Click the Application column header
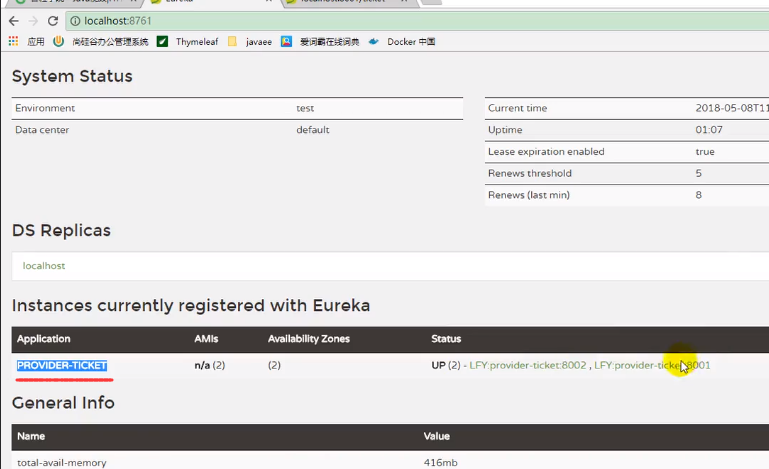The height and width of the screenshot is (469, 769). coord(44,339)
